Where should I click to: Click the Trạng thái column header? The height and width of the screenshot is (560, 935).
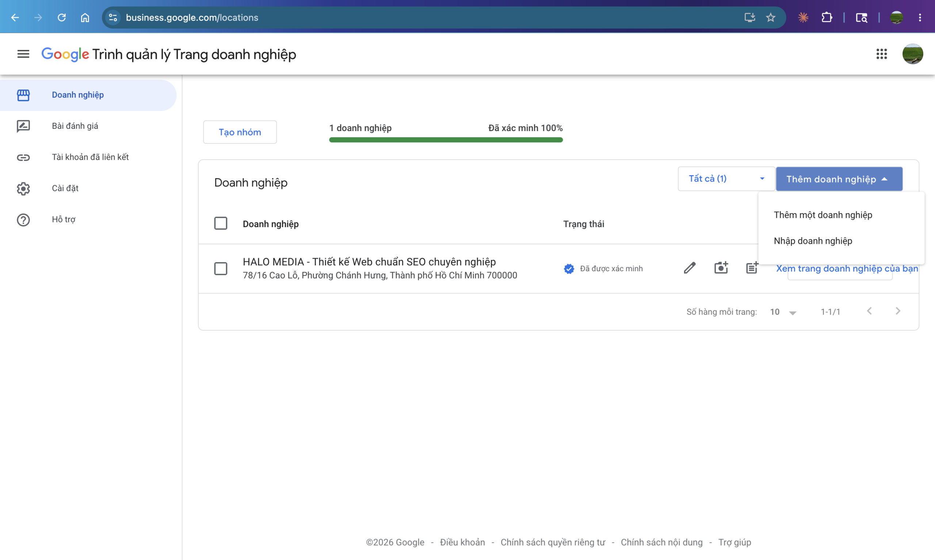tap(584, 224)
